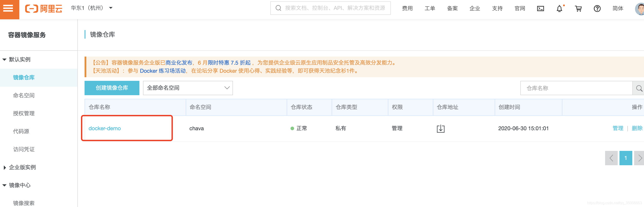Focus the 仓库名称 search input

coord(576,88)
